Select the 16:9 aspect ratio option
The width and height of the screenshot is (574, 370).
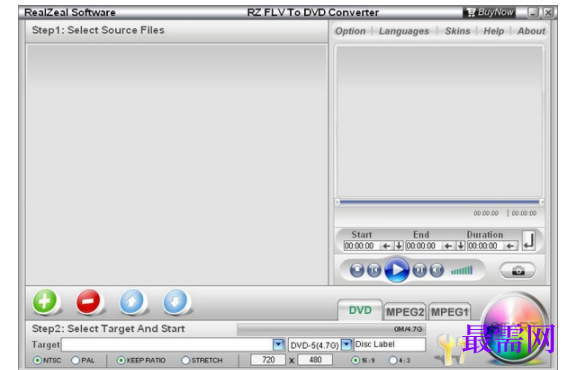pyautogui.click(x=355, y=360)
